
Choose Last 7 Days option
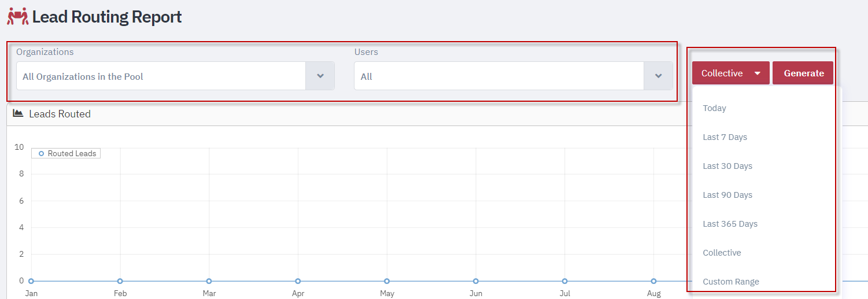[x=725, y=137]
